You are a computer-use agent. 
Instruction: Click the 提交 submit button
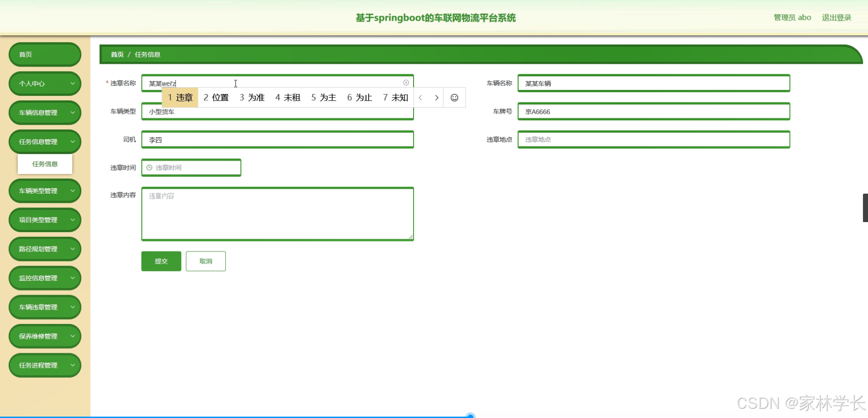point(161,261)
